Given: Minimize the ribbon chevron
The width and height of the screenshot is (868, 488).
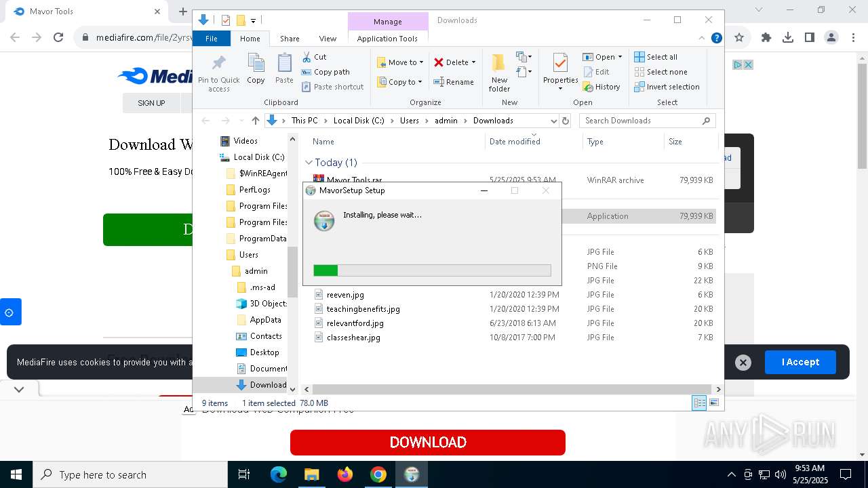Looking at the screenshot, I should point(702,38).
